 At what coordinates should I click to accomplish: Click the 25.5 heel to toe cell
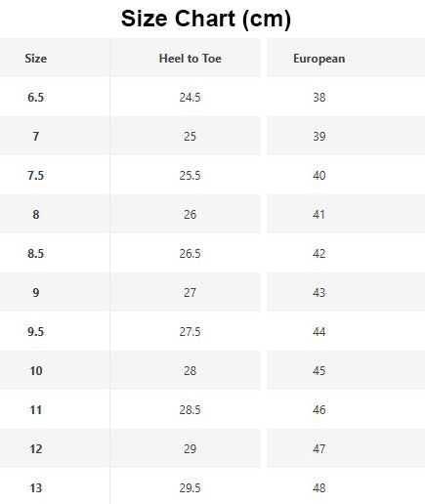[x=190, y=176]
